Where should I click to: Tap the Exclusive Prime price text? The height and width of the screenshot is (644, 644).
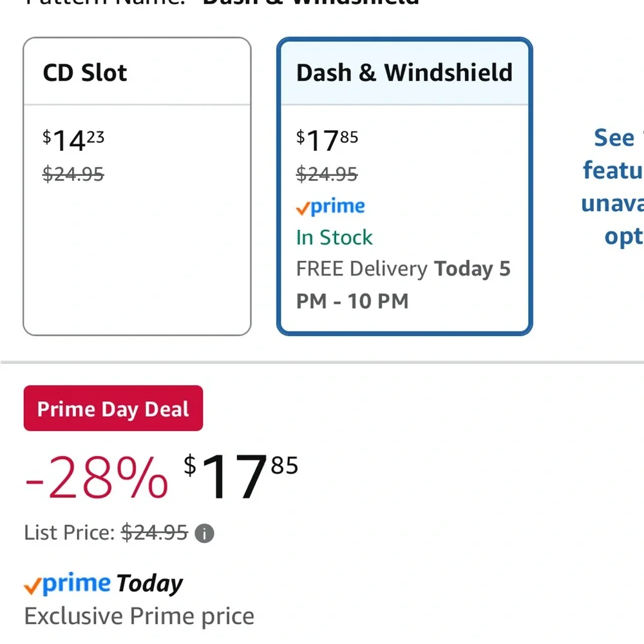click(x=139, y=616)
